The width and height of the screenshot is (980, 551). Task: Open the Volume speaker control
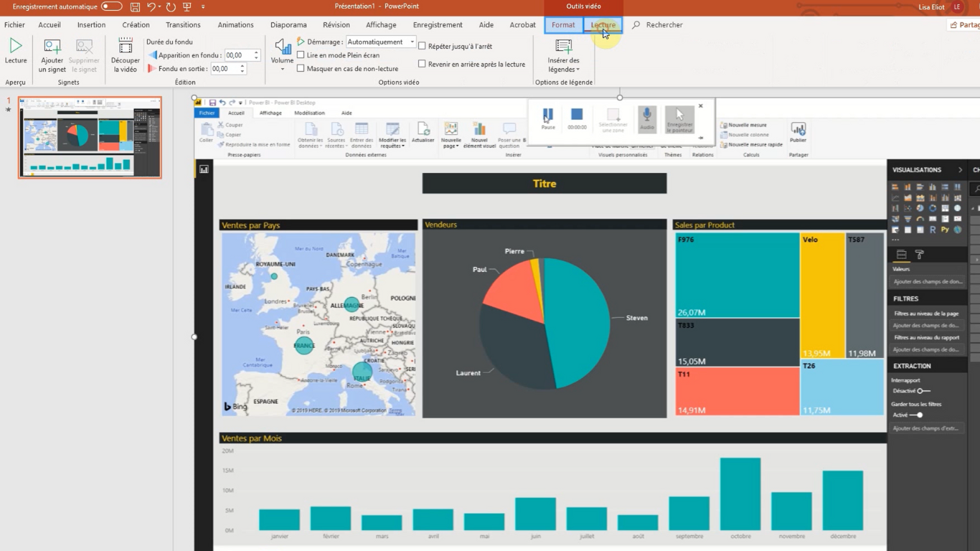pos(282,47)
